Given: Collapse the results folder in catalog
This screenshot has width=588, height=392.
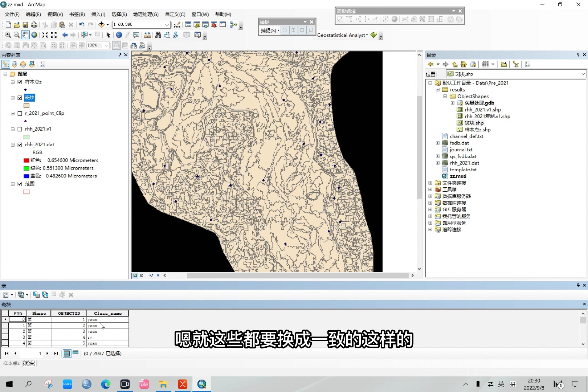Looking at the screenshot, I should [438, 90].
